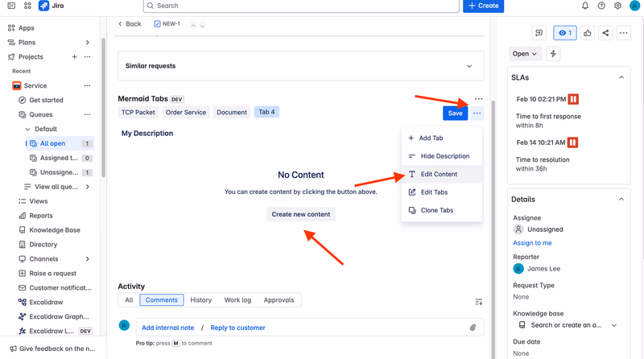644x359 pixels.
Task: Collapse the Details section
Action: click(x=621, y=199)
